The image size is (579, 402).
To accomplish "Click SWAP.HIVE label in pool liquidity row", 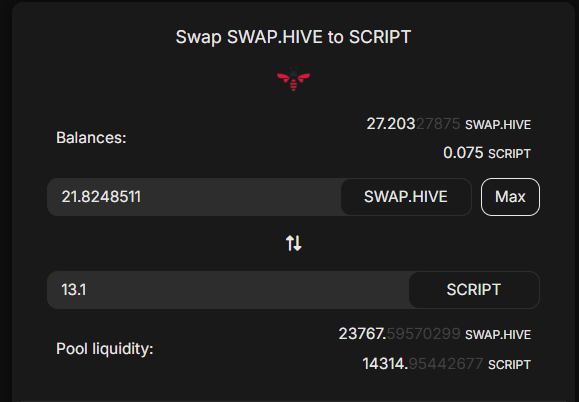I will coord(498,335).
